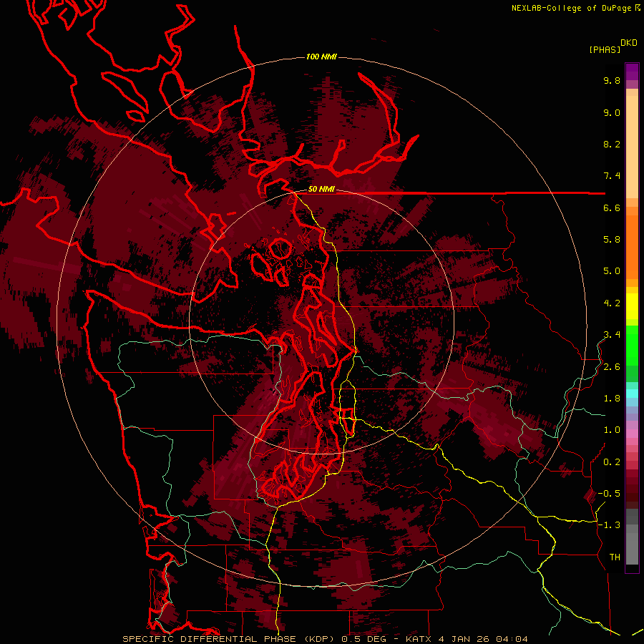Image resolution: width=644 pixels, height=644 pixels.
Task: Click the 9.8 scale value
Action: pyautogui.click(x=612, y=80)
